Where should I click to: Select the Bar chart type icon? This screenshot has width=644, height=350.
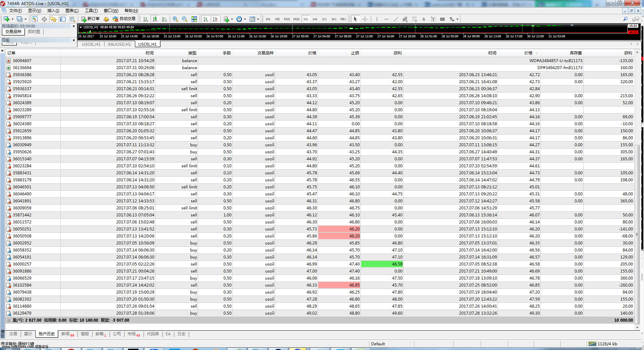pos(146,19)
